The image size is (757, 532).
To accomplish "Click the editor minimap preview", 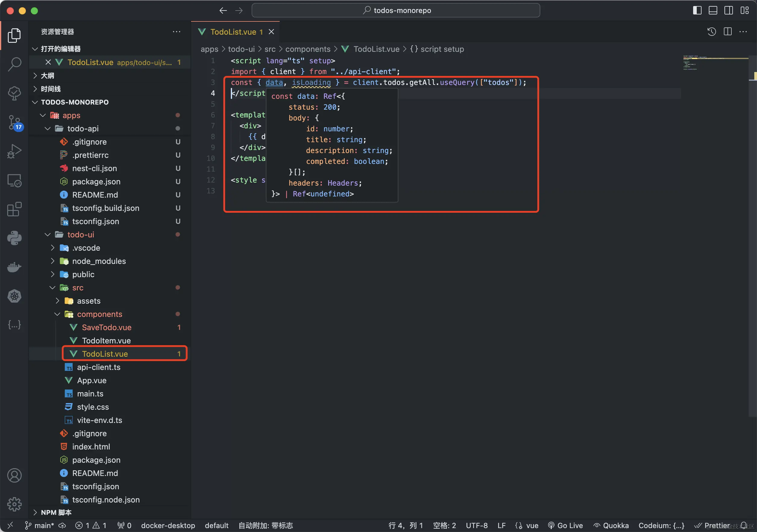I will (x=715, y=63).
